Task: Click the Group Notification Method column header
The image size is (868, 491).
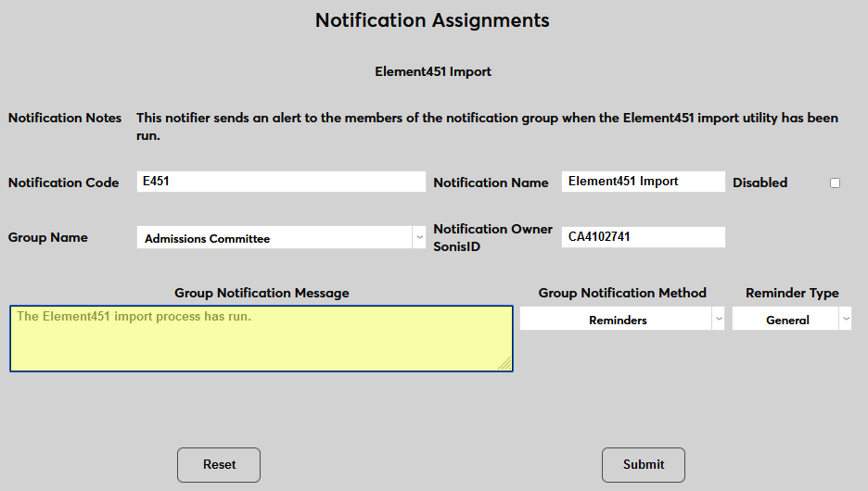Action: 622,293
